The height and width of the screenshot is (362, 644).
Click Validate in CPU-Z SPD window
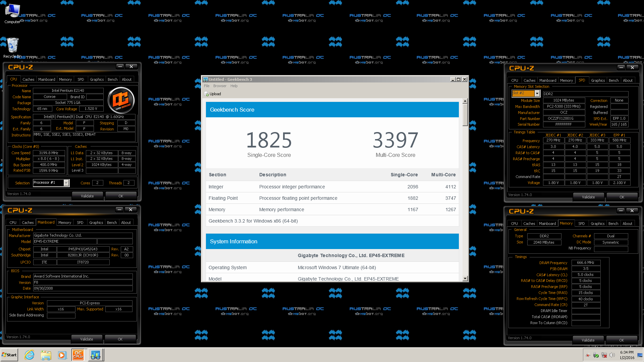point(588,197)
